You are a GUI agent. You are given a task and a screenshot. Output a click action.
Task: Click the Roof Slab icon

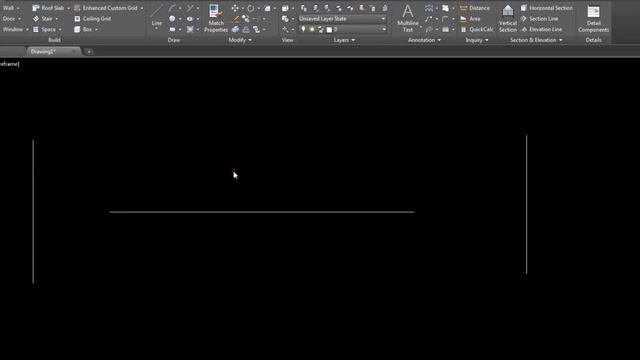coord(36,8)
